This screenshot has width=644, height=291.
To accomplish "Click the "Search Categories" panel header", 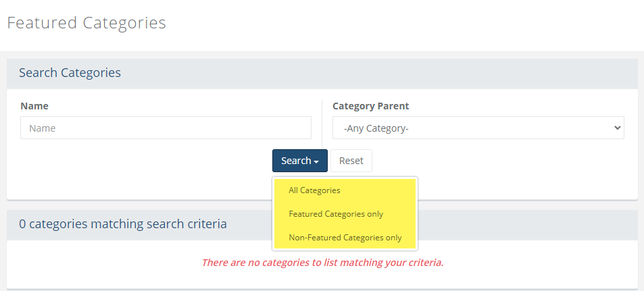I will click(x=70, y=73).
